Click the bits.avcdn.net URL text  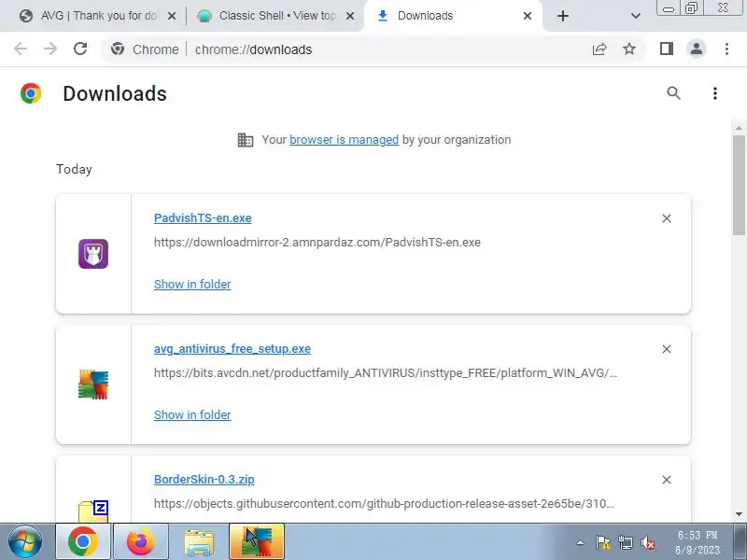pos(385,372)
